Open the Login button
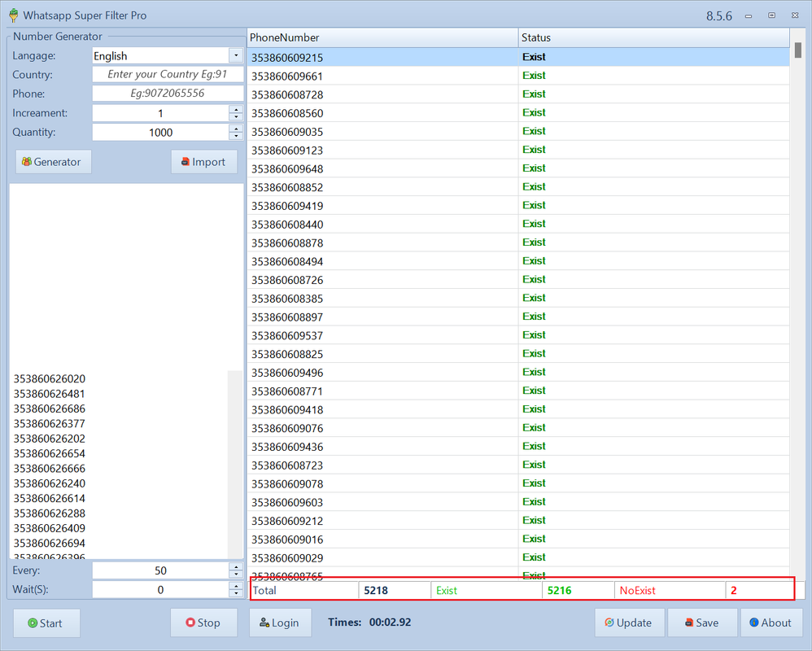 280,623
